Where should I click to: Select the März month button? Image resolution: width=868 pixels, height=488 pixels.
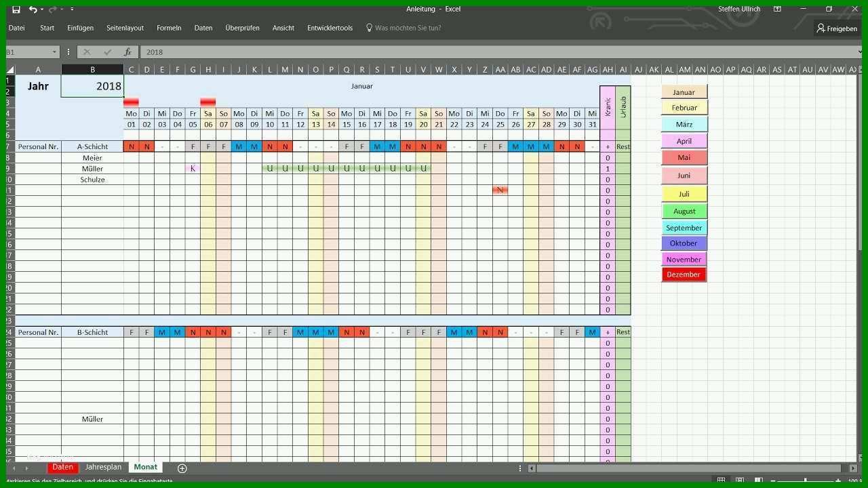[684, 125]
